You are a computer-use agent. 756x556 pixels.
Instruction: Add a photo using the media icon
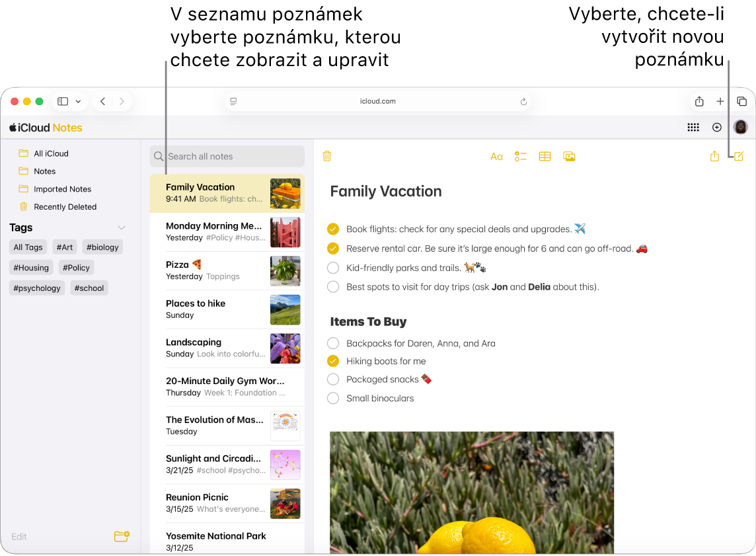[569, 156]
